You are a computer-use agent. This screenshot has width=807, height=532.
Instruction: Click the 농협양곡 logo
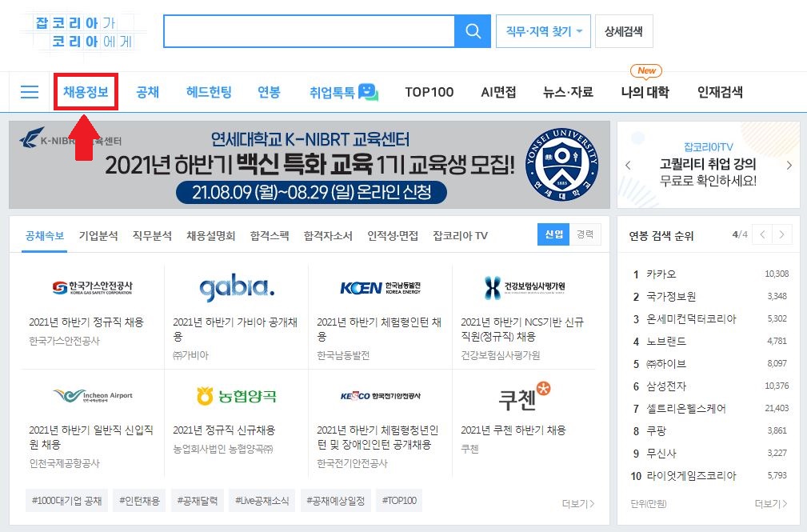coord(236,395)
